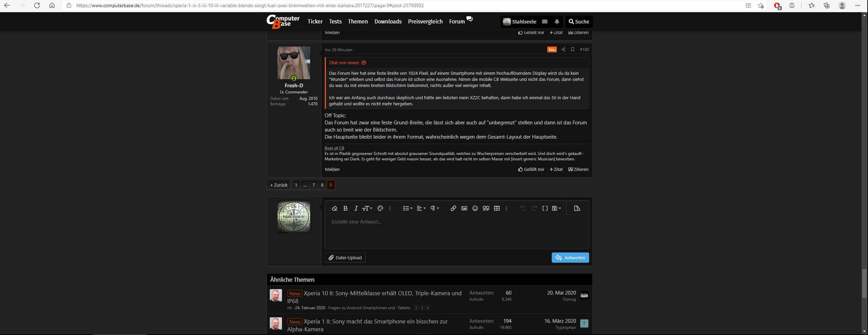This screenshot has height=335, width=868.
Task: Open page 1 in pagination
Action: click(x=296, y=185)
